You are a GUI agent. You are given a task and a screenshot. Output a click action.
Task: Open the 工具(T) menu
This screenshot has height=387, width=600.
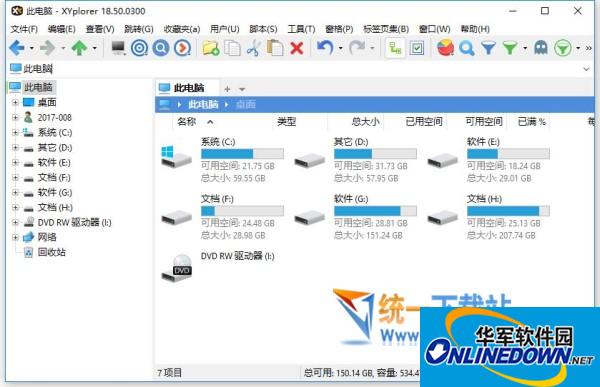pos(301,29)
